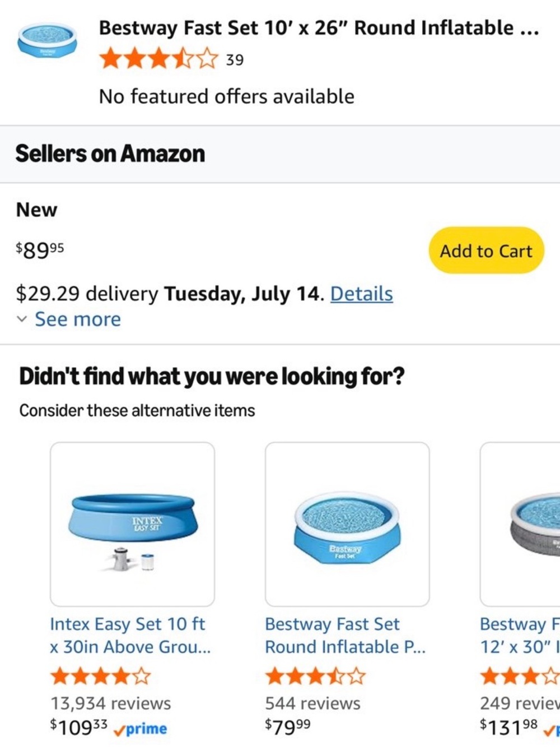The image size is (560, 747).
Task: Open the star rating of the Bestway Fast Set 10' listing
Action: tap(158, 59)
